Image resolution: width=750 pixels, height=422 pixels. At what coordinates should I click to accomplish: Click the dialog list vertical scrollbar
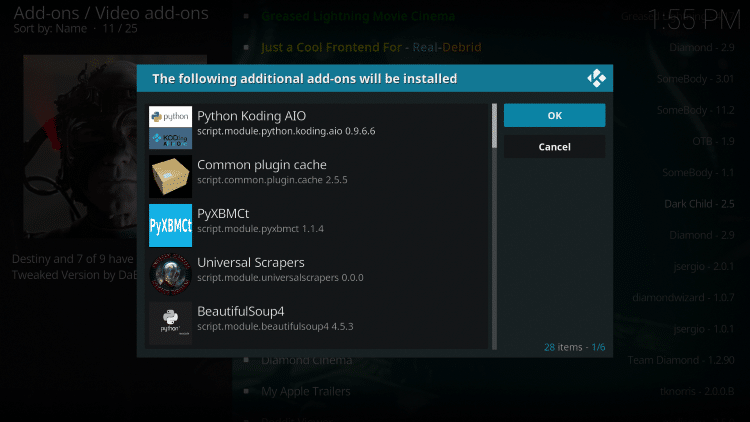point(494,126)
